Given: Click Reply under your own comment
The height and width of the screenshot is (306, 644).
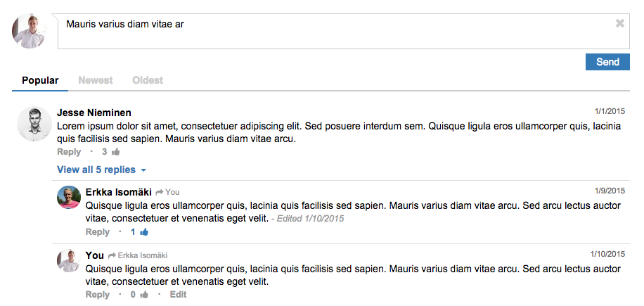Looking at the screenshot, I should coord(97,295).
